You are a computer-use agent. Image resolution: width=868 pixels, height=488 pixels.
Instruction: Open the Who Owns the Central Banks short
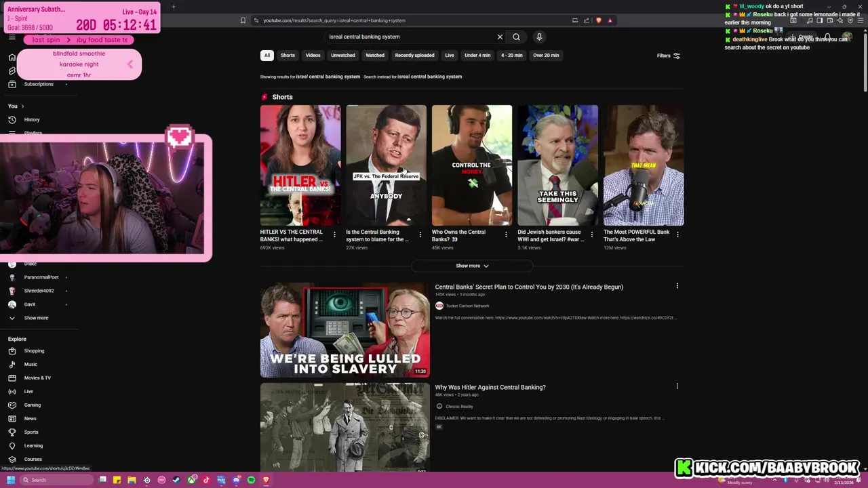click(x=472, y=165)
